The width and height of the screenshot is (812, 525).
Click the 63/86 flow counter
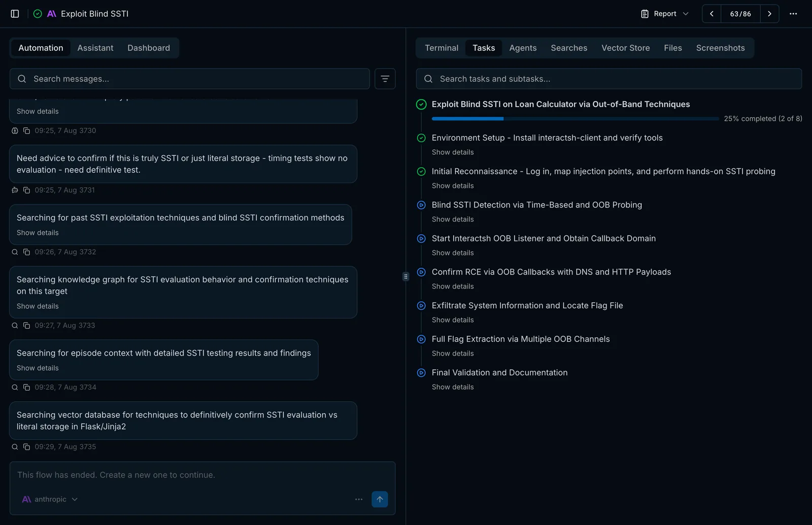pos(740,14)
